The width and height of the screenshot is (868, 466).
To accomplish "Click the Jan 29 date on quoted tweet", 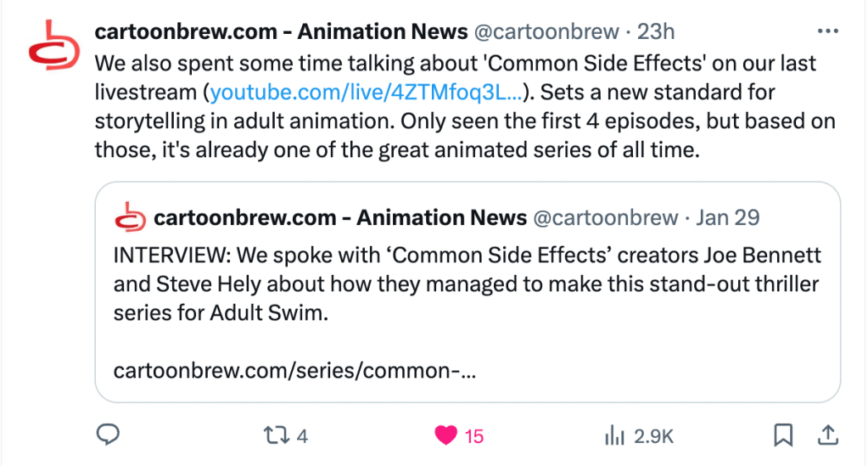I will [x=727, y=218].
